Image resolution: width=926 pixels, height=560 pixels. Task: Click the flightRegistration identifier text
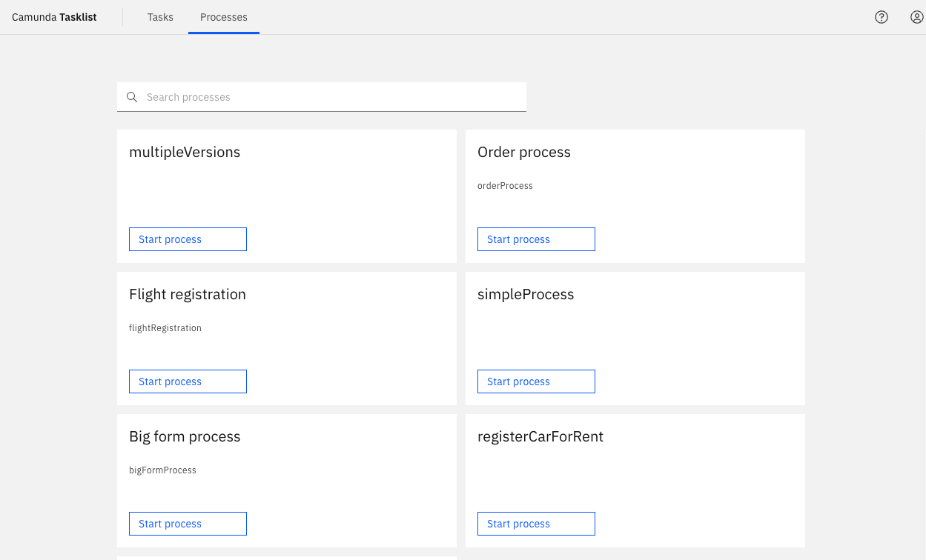tap(165, 327)
